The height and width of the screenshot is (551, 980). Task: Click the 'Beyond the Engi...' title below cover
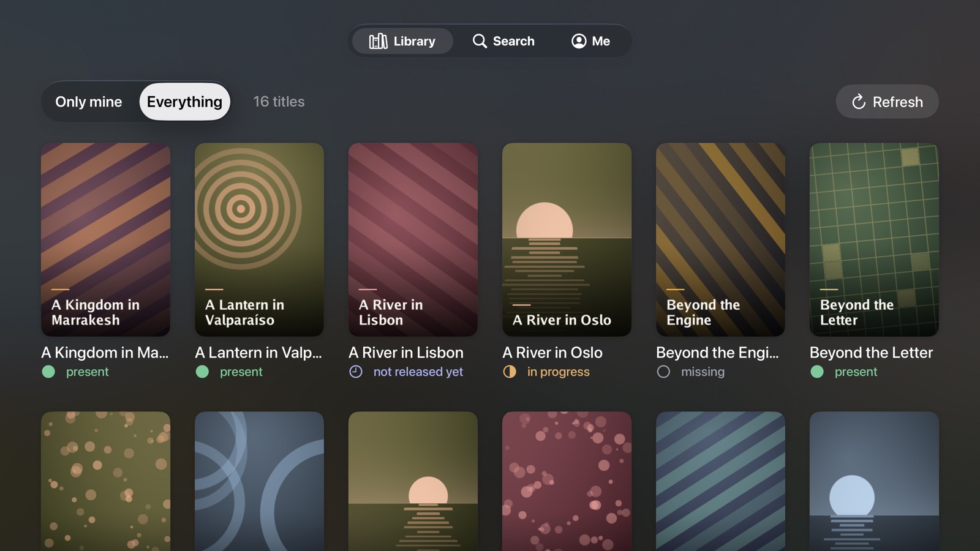[x=718, y=353]
